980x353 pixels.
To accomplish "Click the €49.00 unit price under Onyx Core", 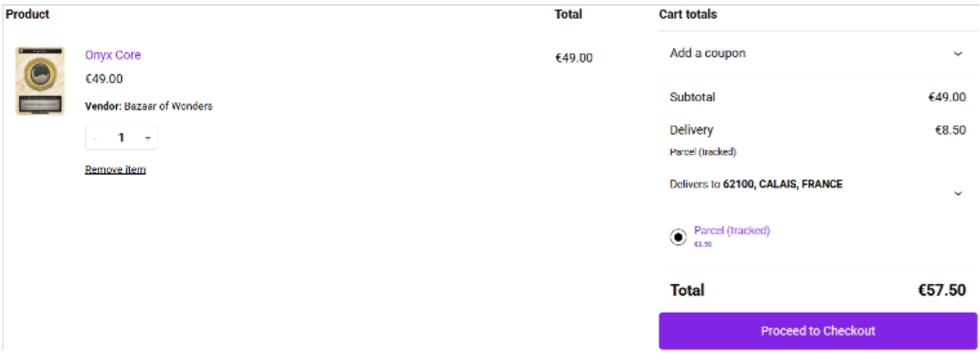I will pos(104,79).
